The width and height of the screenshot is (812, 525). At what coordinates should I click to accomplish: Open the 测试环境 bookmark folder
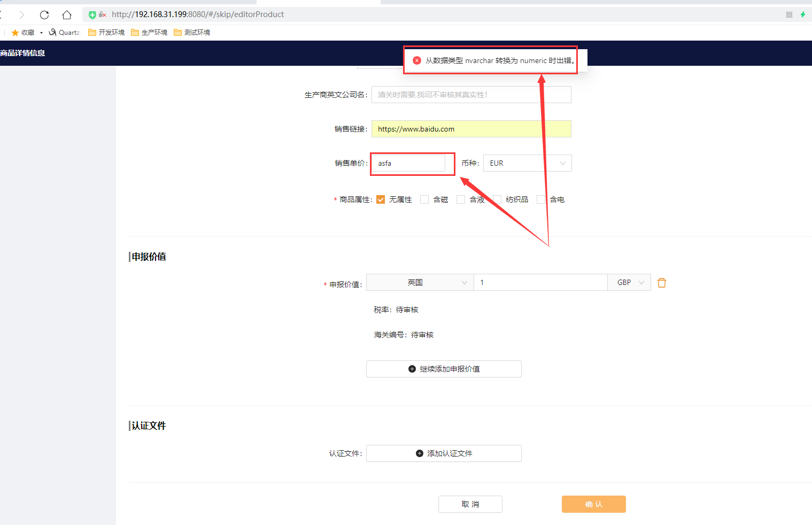click(192, 33)
